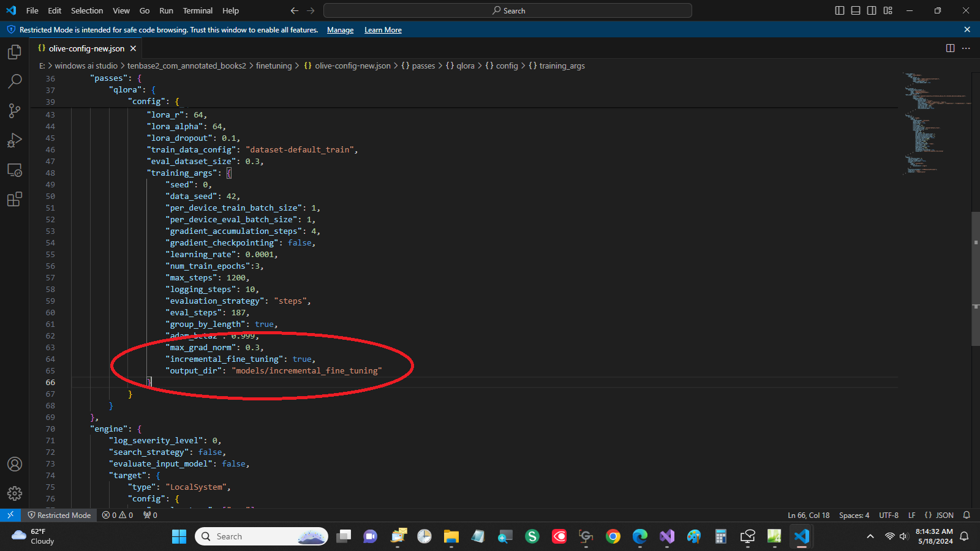Image resolution: width=980 pixels, height=551 pixels.
Task: Open the Extensions view
Action: [x=14, y=199]
